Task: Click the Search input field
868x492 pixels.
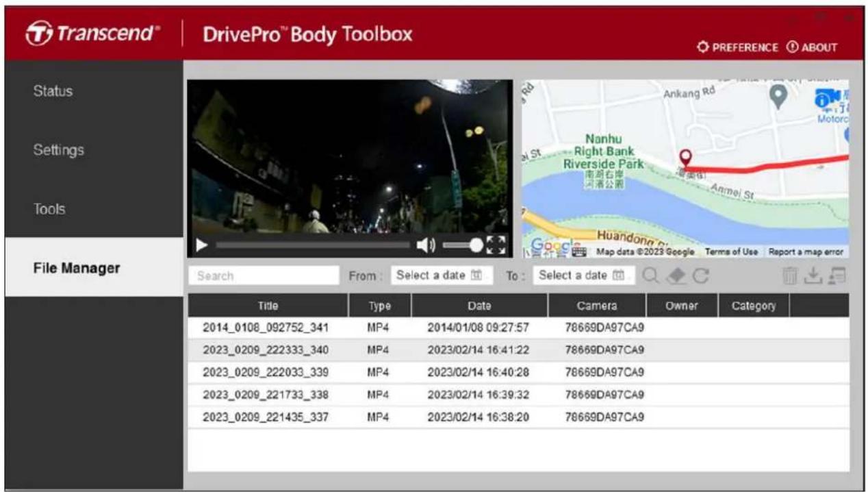Action: tap(264, 275)
